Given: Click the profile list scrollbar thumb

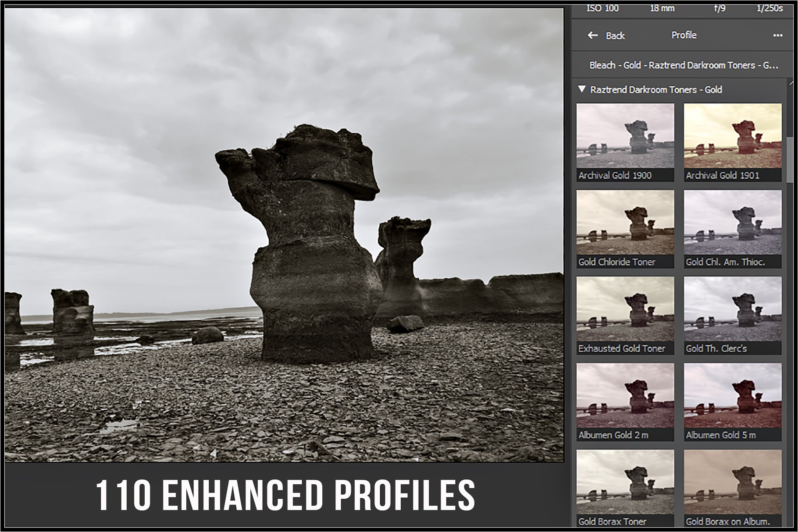Looking at the screenshot, I should (790, 160).
